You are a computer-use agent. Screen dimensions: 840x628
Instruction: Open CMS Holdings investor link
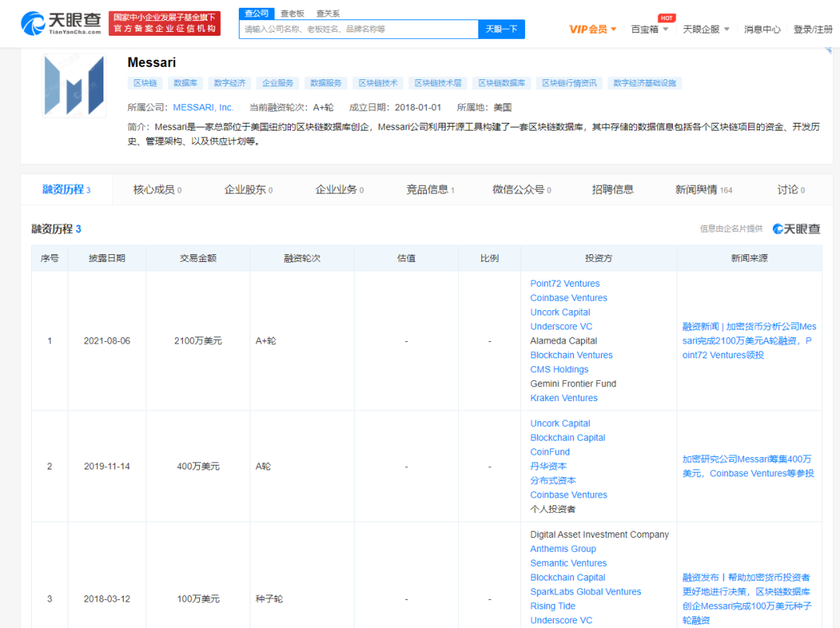tap(558, 369)
